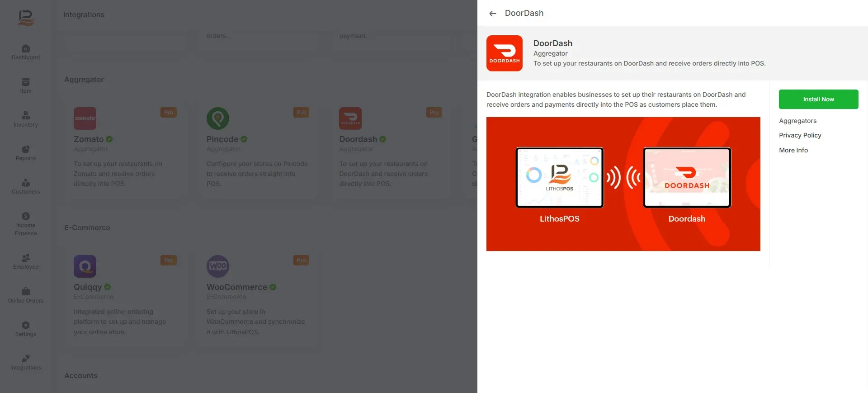Viewport: 868px width, 393px height.
Task: Open the More Info link
Action: point(793,150)
